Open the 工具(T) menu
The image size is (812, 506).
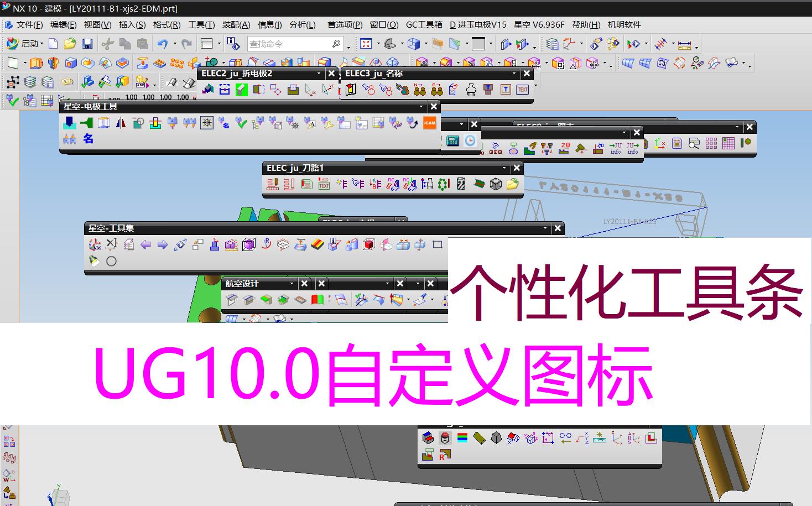201,25
